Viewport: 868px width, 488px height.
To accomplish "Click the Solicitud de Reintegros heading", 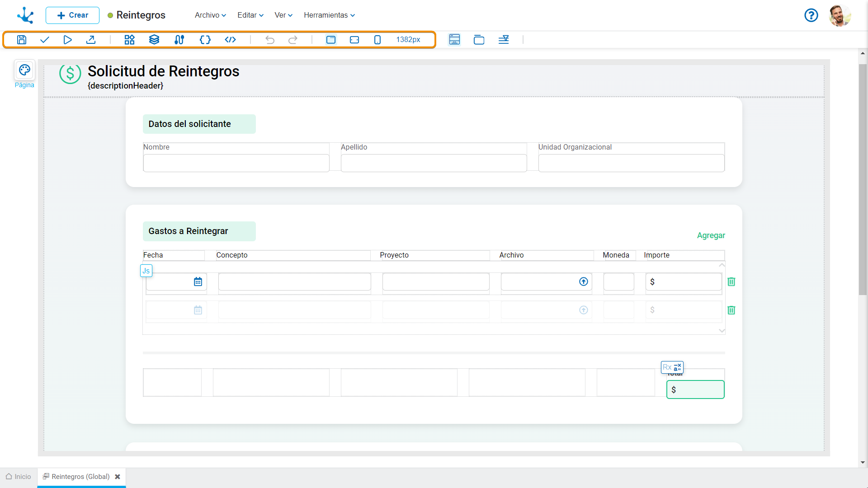I will (x=163, y=71).
